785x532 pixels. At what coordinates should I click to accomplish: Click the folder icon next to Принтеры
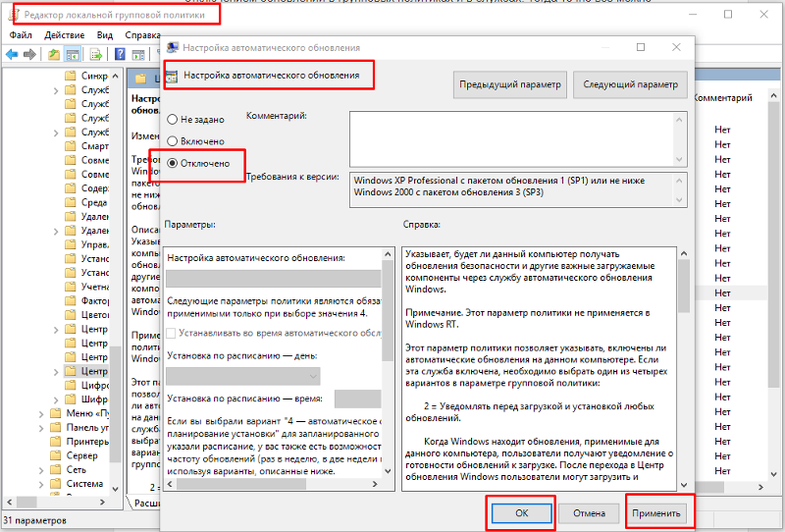coord(56,442)
